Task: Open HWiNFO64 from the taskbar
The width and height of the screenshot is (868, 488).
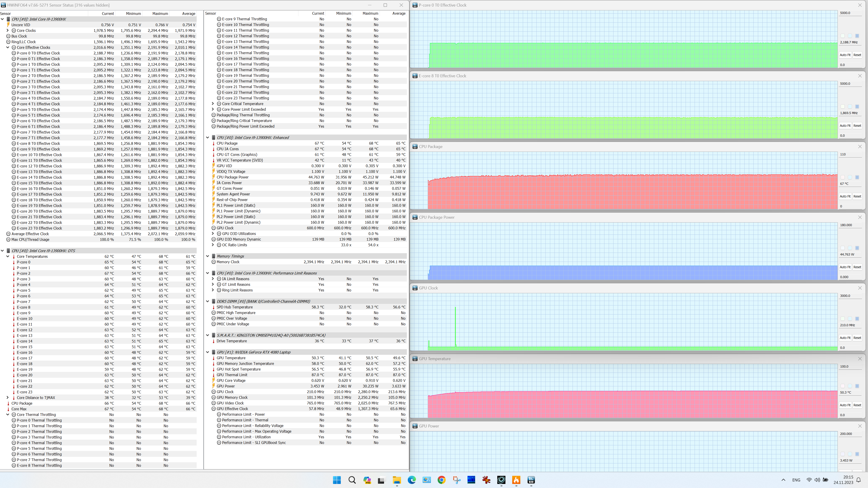Action: pos(531,480)
